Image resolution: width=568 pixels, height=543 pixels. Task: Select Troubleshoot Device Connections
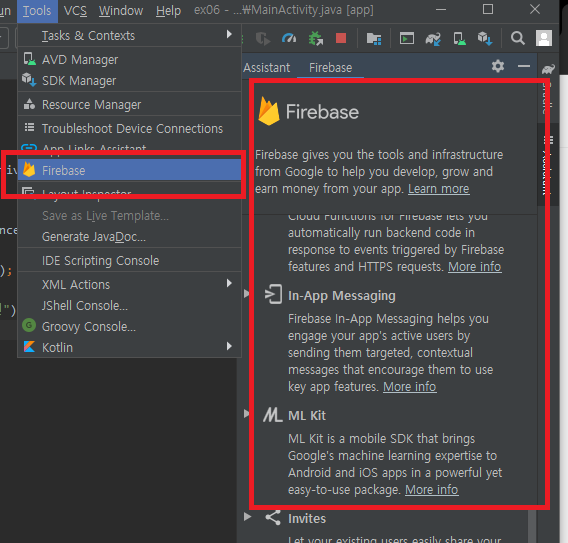(x=129, y=129)
